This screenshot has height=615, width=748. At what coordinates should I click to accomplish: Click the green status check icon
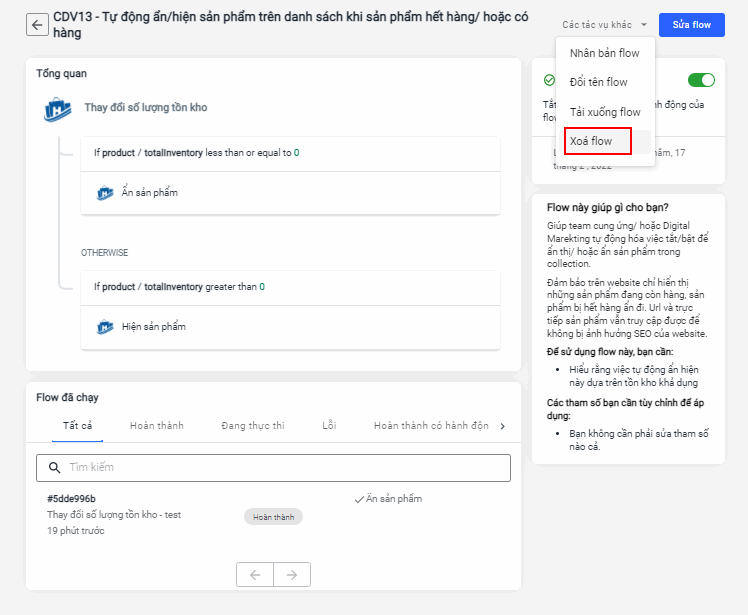coord(549,80)
